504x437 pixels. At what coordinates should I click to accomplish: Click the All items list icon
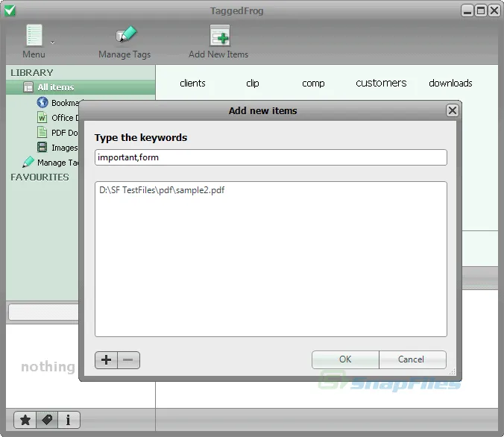pyautogui.click(x=28, y=87)
